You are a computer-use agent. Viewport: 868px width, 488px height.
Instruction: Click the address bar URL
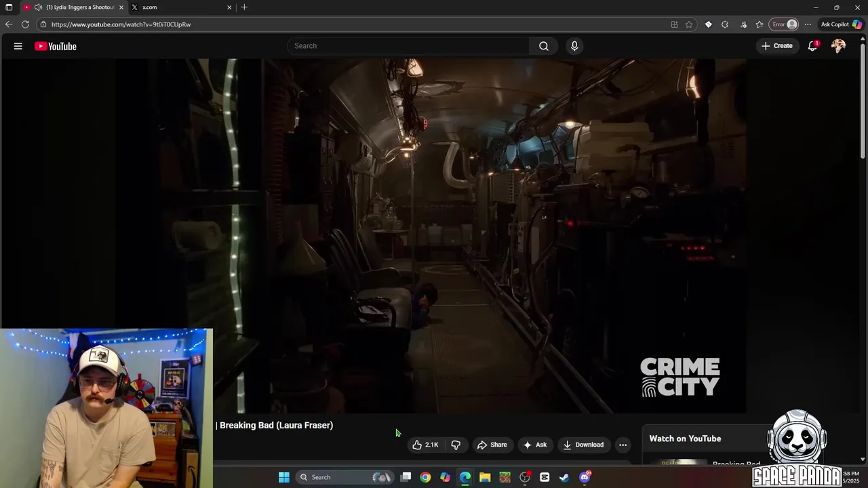pyautogui.click(x=121, y=24)
